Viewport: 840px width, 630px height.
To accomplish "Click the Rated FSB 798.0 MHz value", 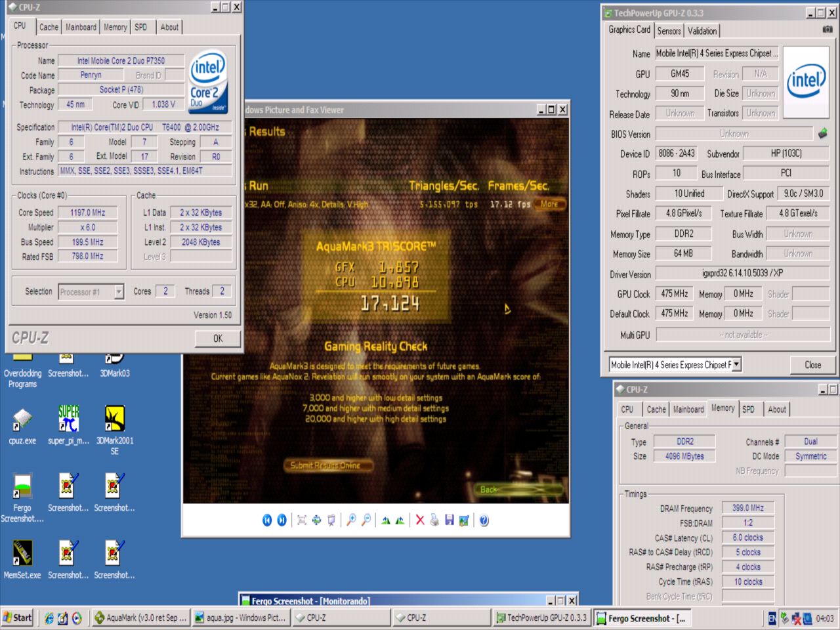I will pos(88,257).
